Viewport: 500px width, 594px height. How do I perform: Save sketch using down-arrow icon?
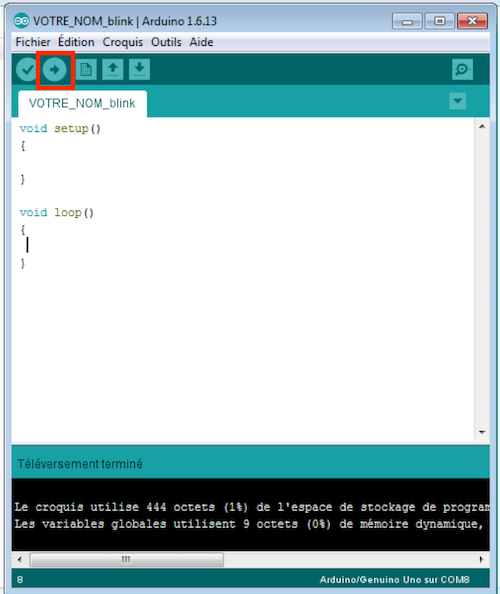[139, 69]
